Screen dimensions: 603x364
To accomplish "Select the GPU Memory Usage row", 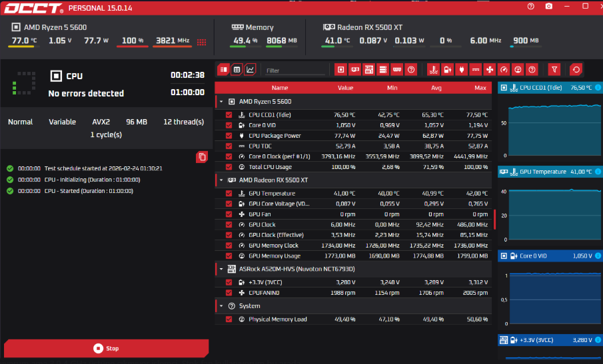I will click(353, 256).
